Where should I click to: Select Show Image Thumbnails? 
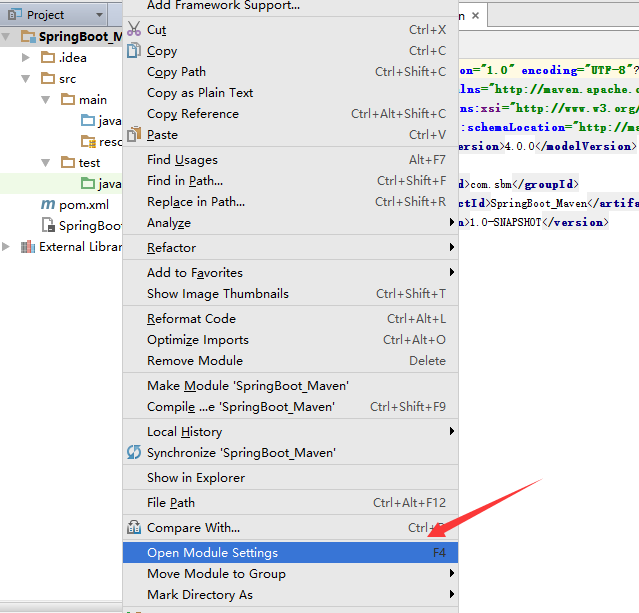(x=290, y=293)
